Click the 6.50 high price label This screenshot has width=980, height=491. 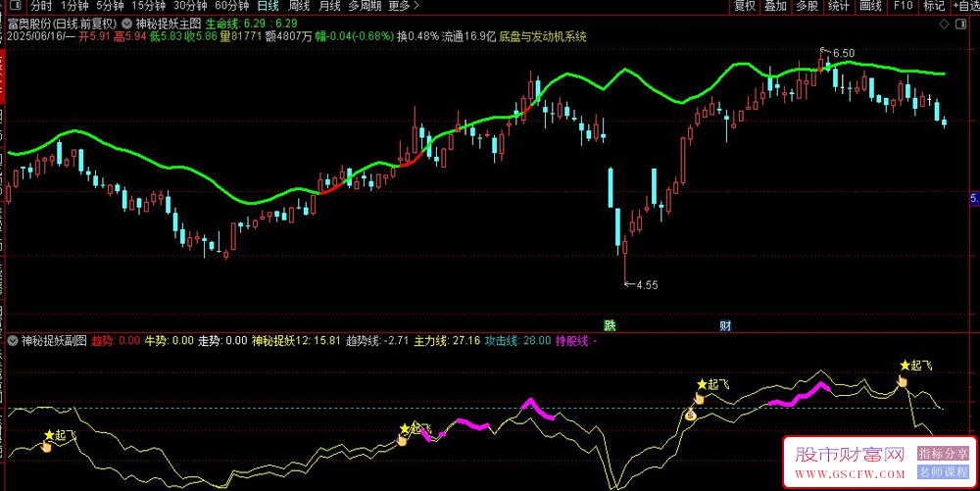click(x=844, y=54)
